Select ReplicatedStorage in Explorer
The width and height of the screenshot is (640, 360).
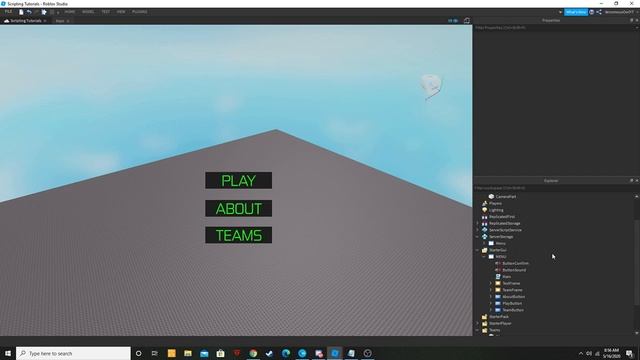pos(504,223)
